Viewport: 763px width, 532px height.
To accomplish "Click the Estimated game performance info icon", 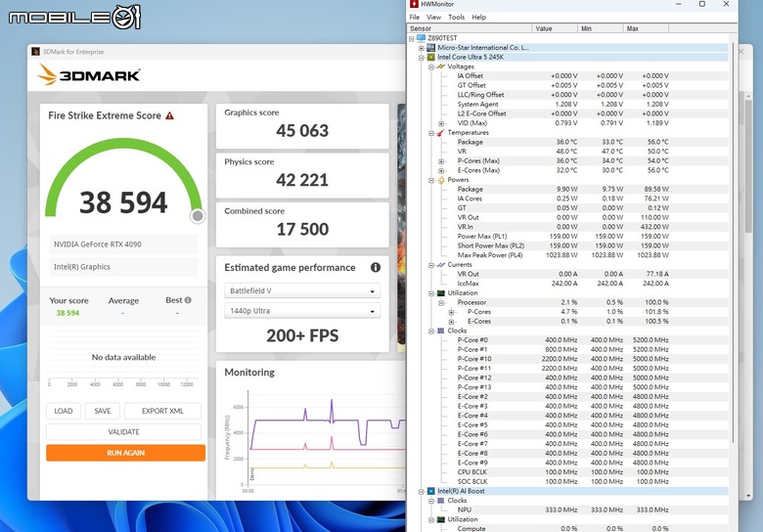I will (x=376, y=267).
